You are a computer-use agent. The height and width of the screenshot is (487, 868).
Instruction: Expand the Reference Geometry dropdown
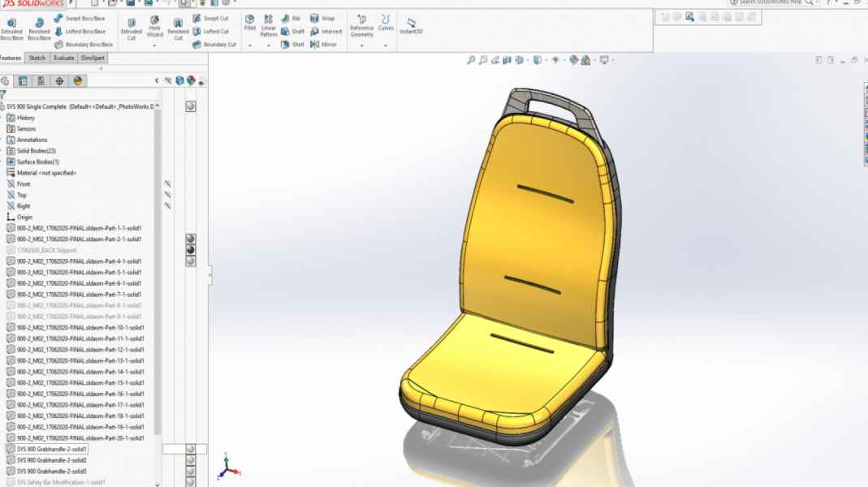[361, 45]
